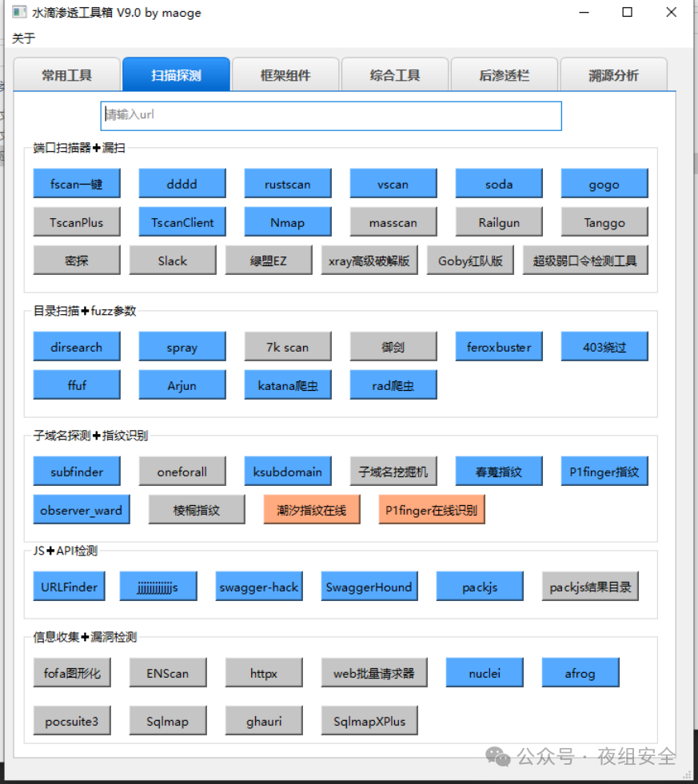The width and height of the screenshot is (698, 784).
Task: Open 棱桐指纹 tool
Action: click(197, 510)
